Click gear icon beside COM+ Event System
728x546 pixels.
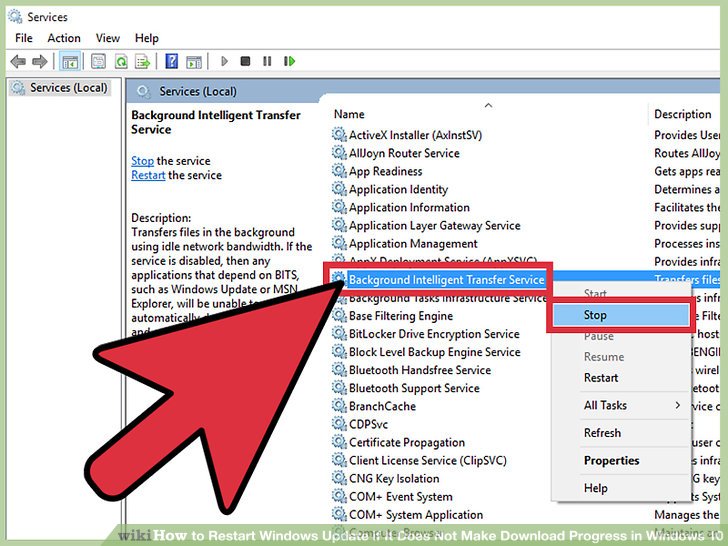point(339,497)
